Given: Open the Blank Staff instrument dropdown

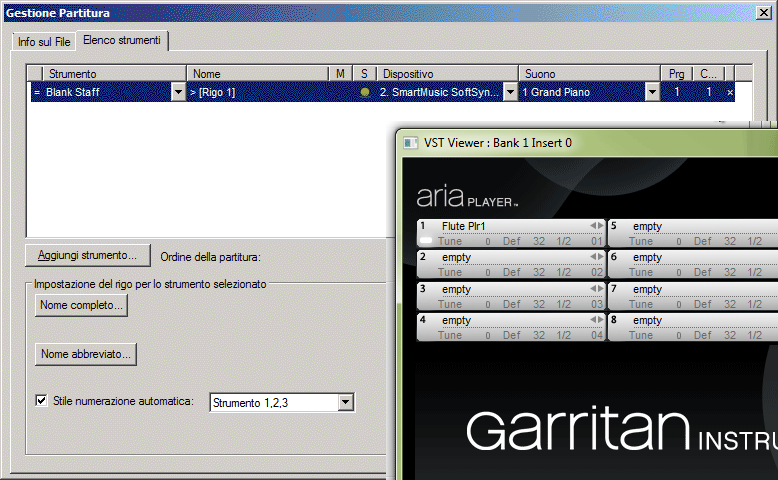Looking at the screenshot, I should coord(178,92).
